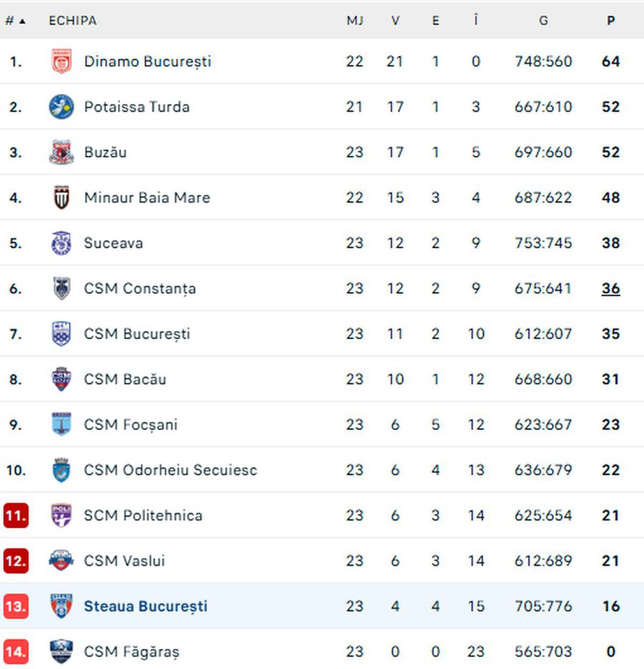Click the Dinamo București club crest
The image size is (644, 669).
tap(62, 61)
